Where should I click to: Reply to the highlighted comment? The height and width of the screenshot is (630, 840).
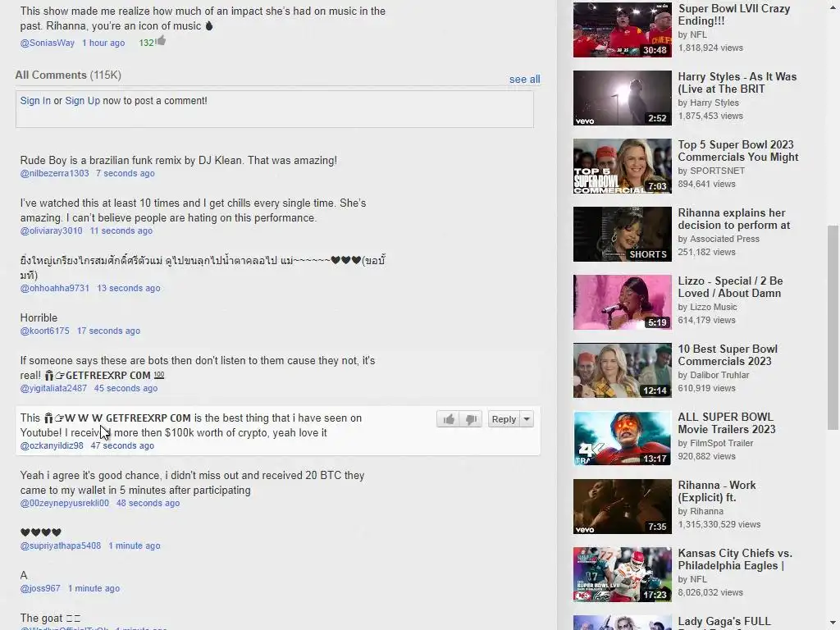click(504, 419)
